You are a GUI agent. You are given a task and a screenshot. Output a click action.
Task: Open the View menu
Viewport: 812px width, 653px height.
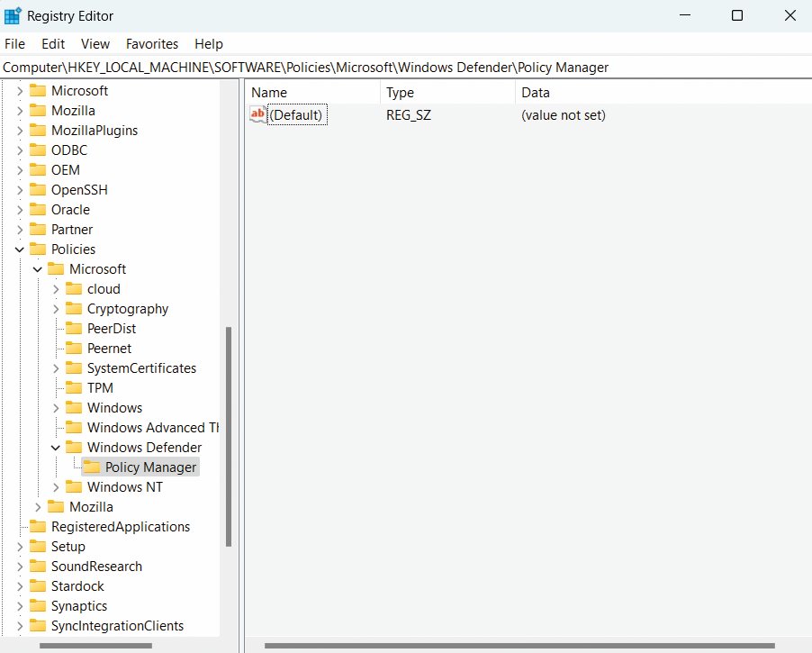(x=95, y=44)
